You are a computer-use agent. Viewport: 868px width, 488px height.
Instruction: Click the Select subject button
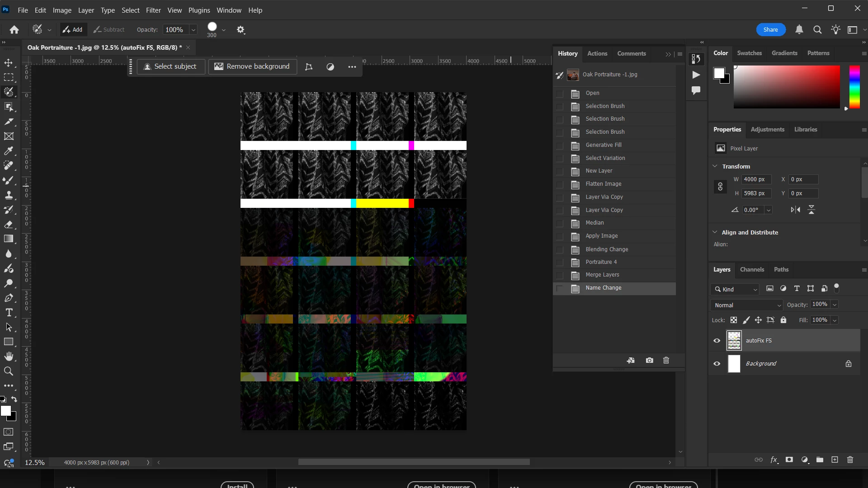point(170,66)
